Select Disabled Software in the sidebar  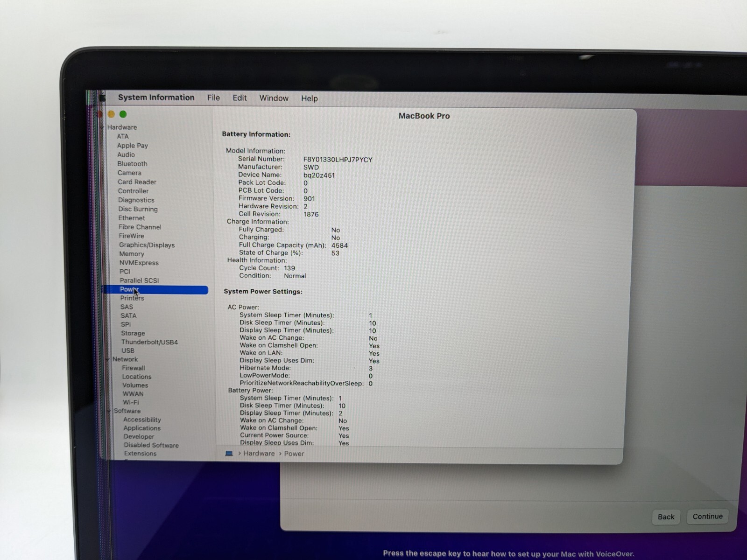[151, 445]
